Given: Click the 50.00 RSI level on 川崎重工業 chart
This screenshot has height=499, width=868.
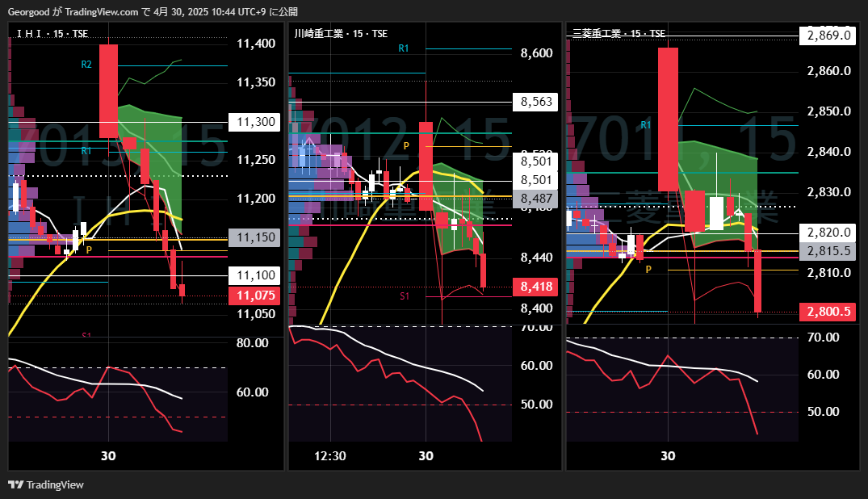Looking at the screenshot, I should 536,405.
